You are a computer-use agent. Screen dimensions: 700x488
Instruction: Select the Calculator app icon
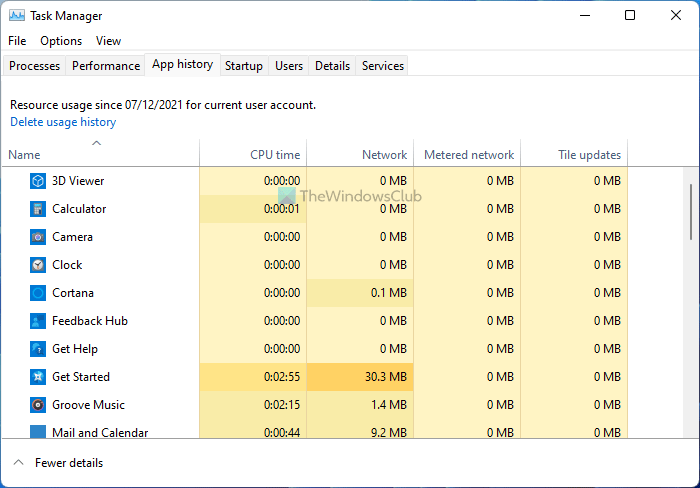pos(38,209)
